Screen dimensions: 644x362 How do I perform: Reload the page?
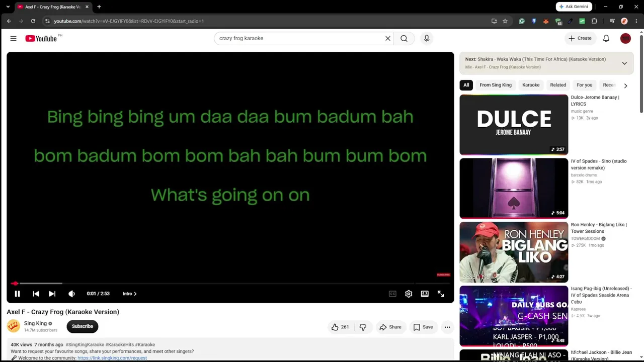click(x=33, y=21)
